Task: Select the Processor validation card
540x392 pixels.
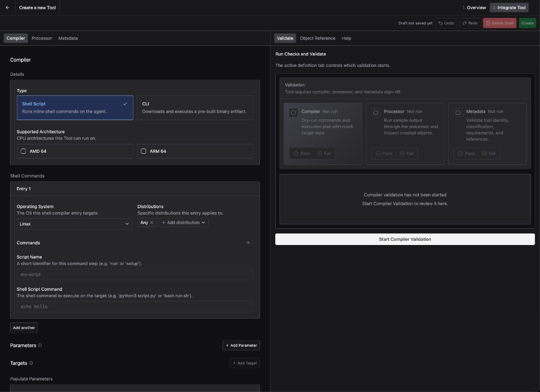Action: click(405, 133)
